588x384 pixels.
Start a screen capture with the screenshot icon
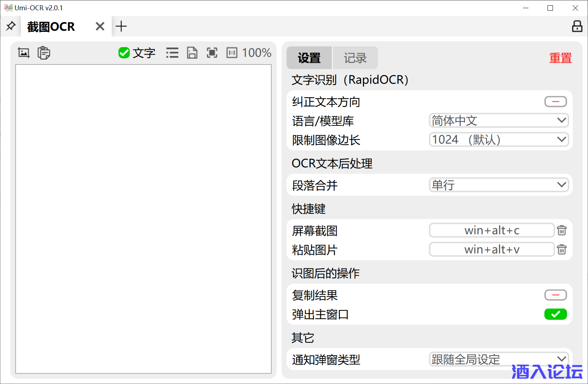point(24,53)
